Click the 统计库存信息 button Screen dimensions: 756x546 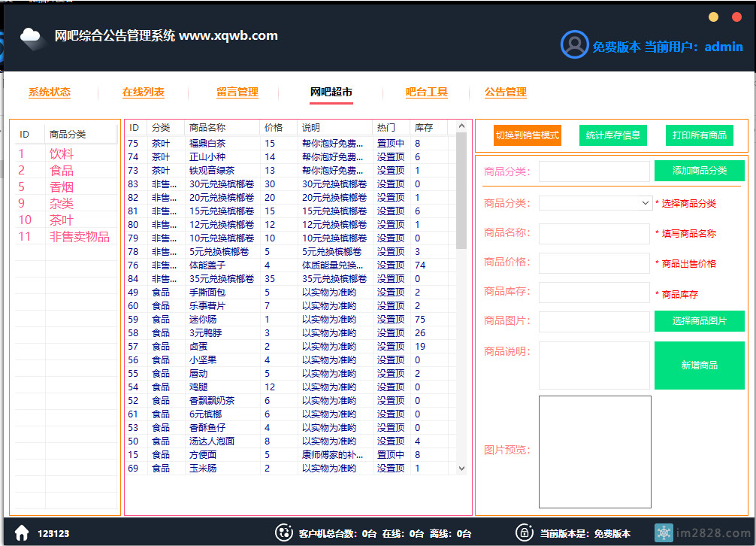(x=614, y=135)
